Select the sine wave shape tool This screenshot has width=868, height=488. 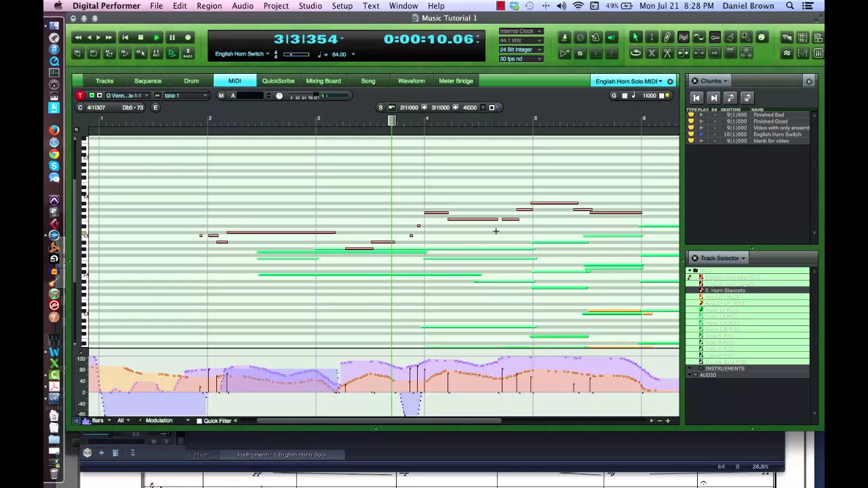tap(699, 38)
